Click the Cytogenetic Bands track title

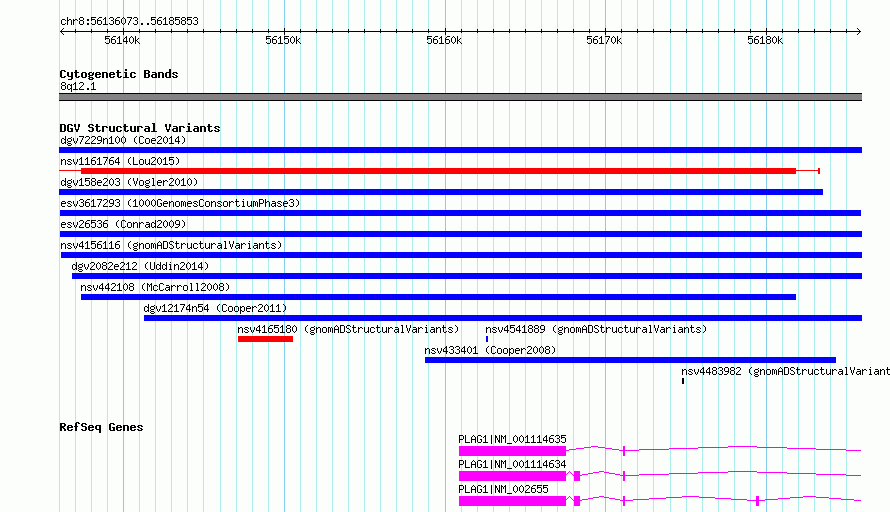coord(119,74)
